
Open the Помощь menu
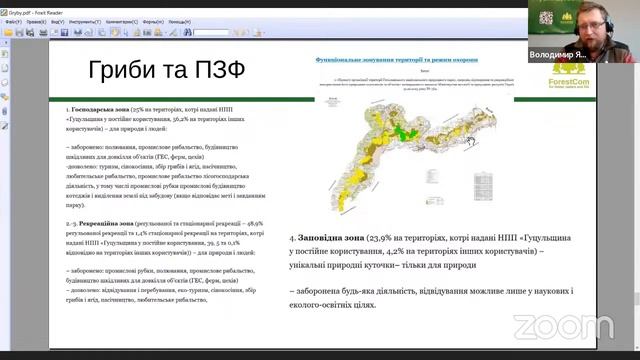coord(180,22)
